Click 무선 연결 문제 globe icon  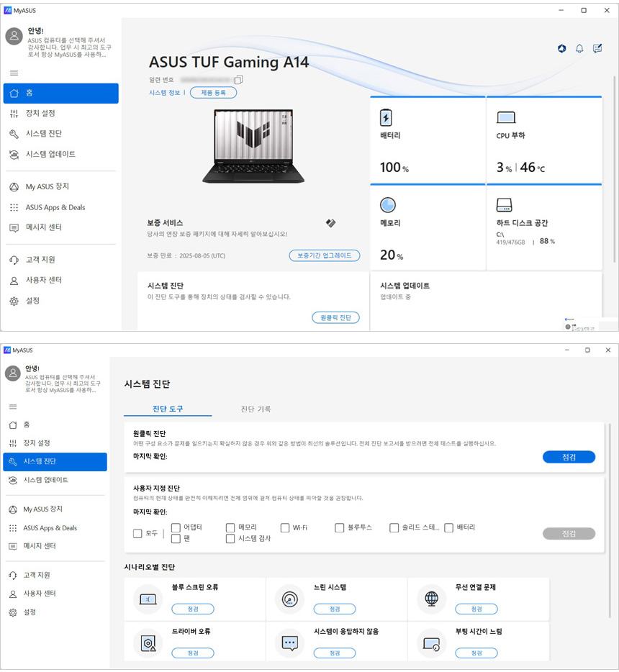431,599
